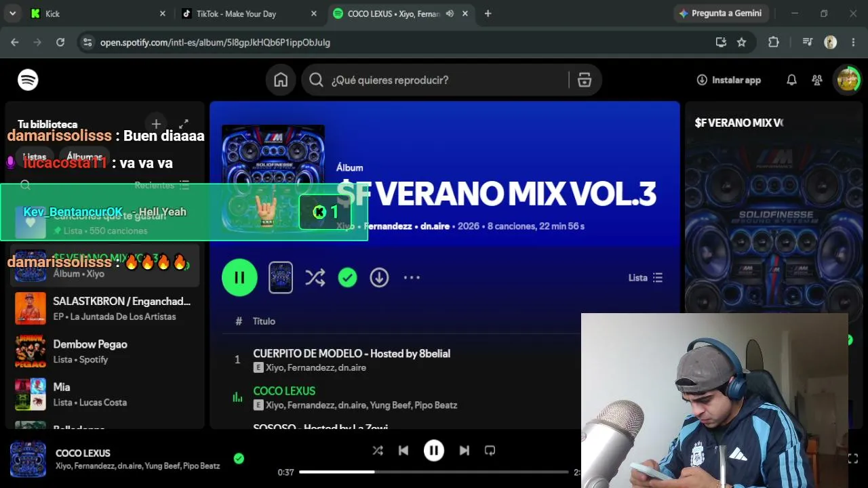Open SALASTKBRON / Enganchad... in the library
This screenshot has width=868, height=488.
coord(105,308)
